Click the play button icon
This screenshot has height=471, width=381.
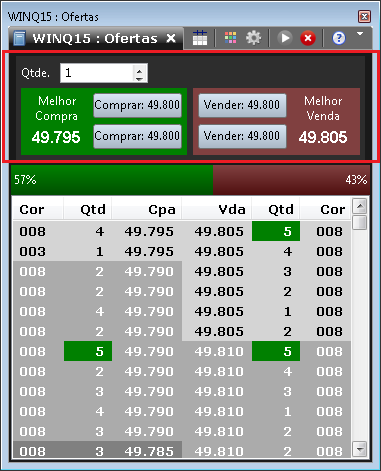[285, 38]
